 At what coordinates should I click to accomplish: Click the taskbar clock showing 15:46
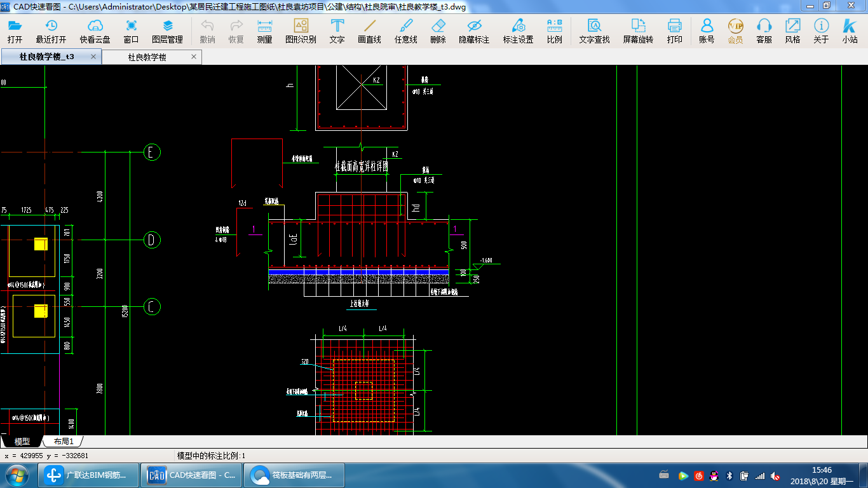click(x=822, y=470)
